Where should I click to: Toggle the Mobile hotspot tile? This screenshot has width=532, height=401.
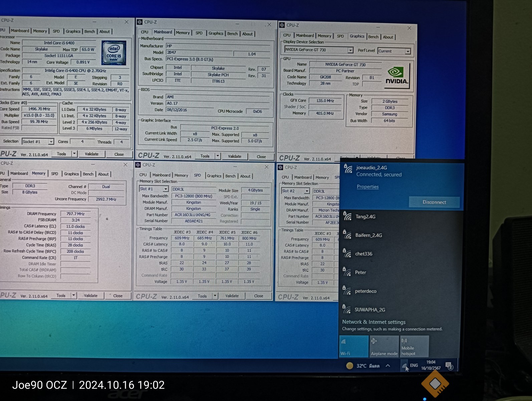click(x=414, y=347)
